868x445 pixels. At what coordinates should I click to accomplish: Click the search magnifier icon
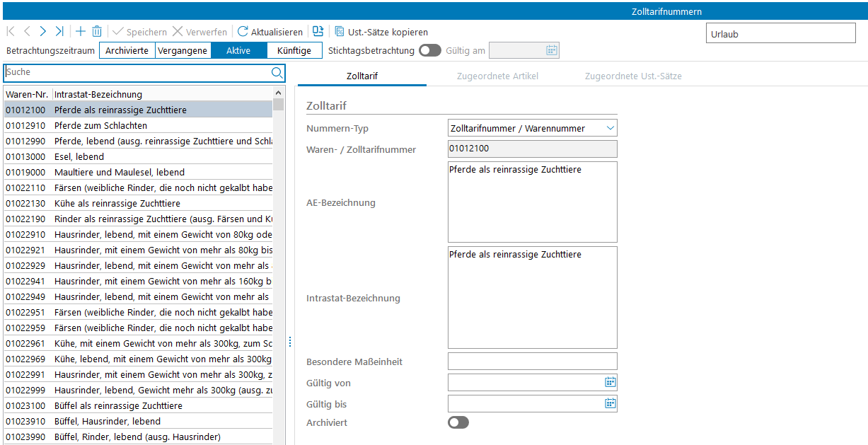277,72
